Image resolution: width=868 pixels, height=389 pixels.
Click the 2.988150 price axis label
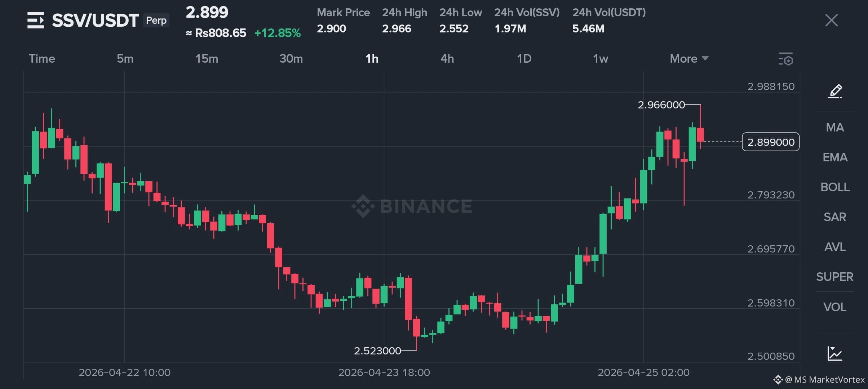pos(771,86)
